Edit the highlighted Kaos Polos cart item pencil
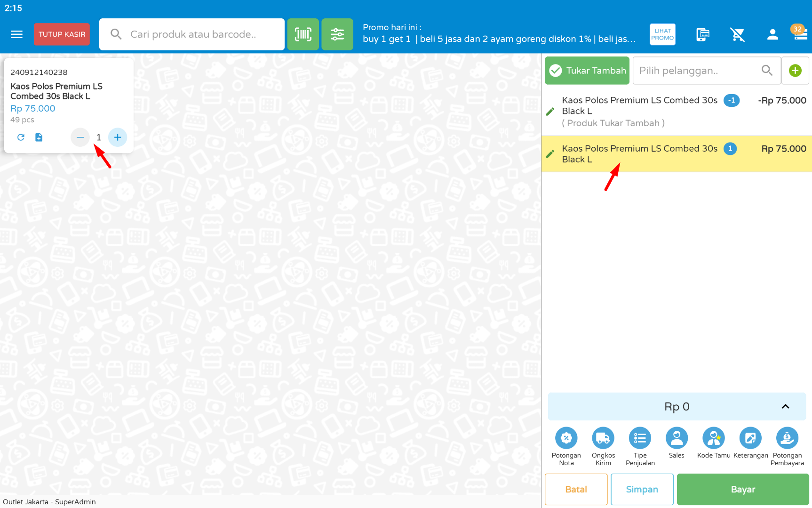The width and height of the screenshot is (812, 508). (x=549, y=154)
